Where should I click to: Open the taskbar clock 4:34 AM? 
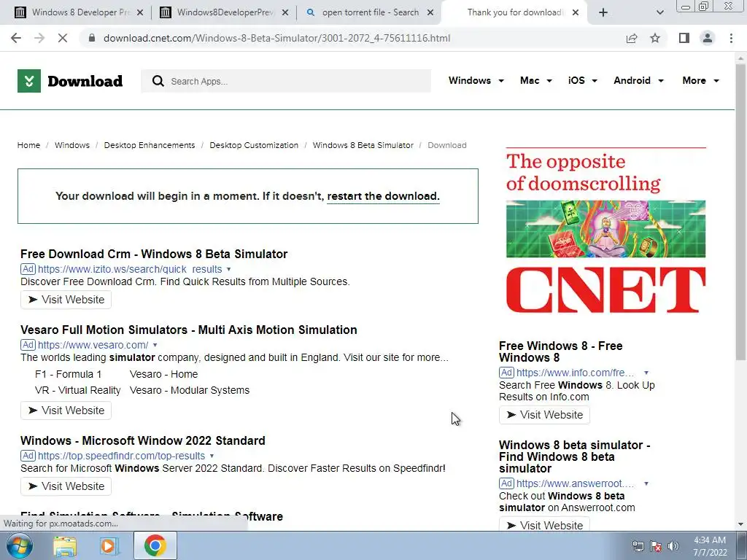(709, 546)
